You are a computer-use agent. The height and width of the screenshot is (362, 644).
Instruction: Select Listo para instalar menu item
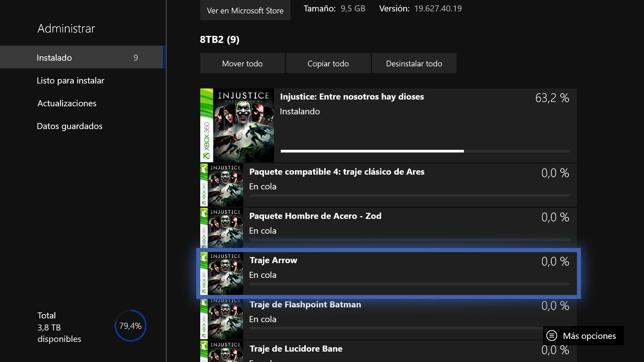pos(70,80)
